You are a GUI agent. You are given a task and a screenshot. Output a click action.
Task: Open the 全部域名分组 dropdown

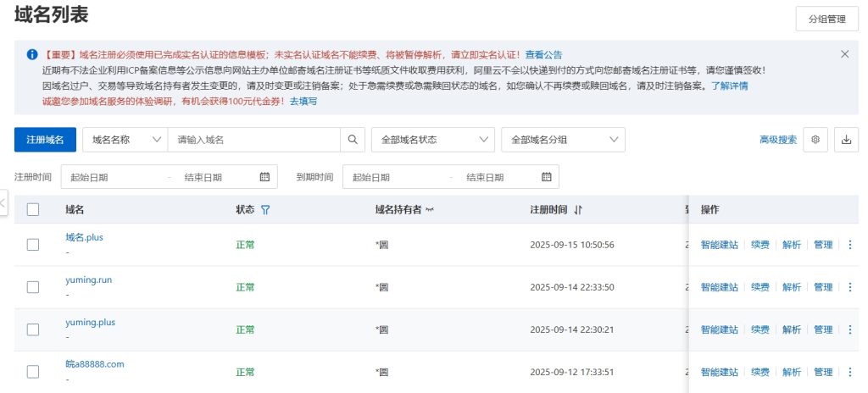pos(563,140)
